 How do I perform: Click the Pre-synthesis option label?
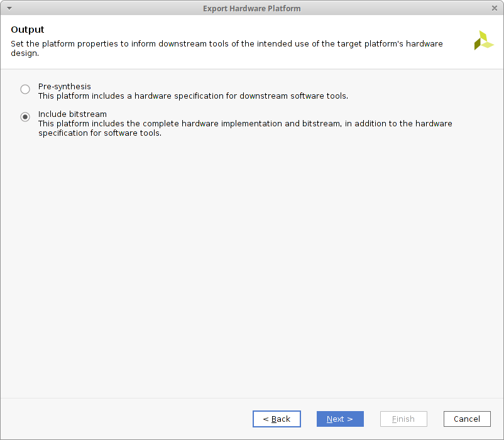coord(64,87)
